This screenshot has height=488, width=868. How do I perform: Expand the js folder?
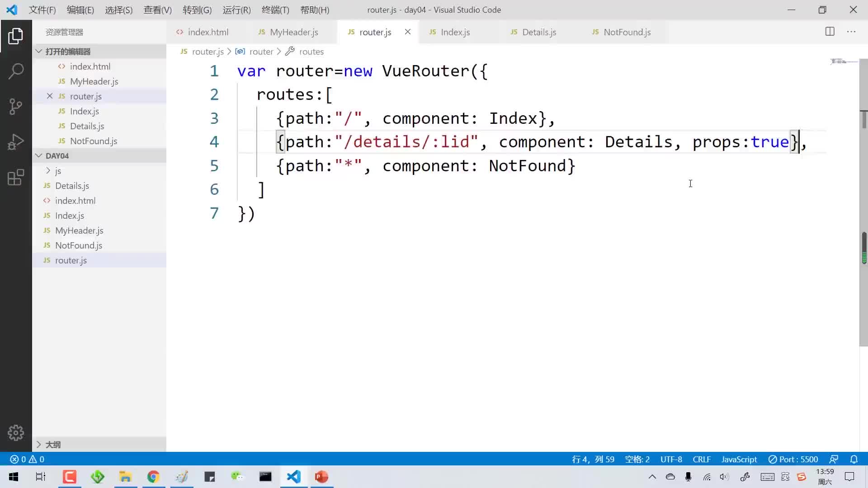tap(99, 171)
